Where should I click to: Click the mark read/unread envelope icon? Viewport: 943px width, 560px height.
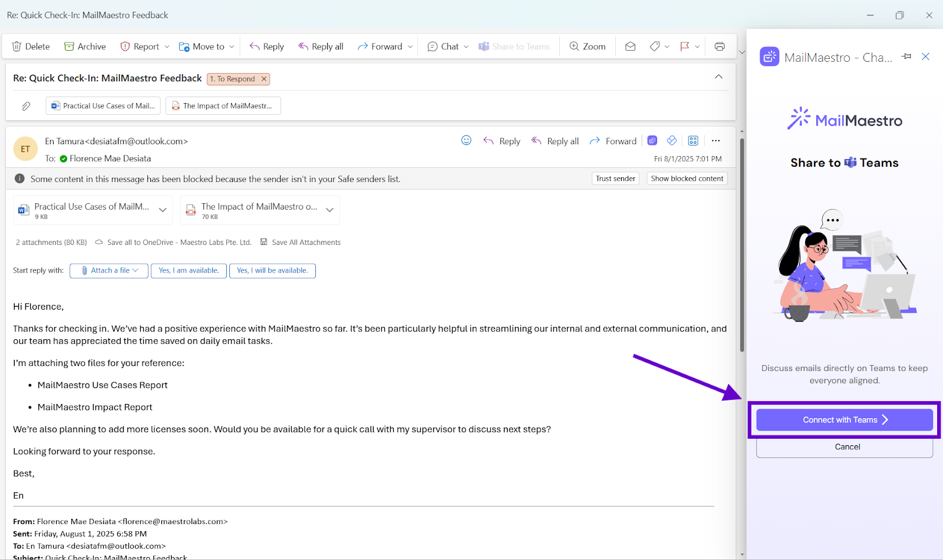coord(630,47)
